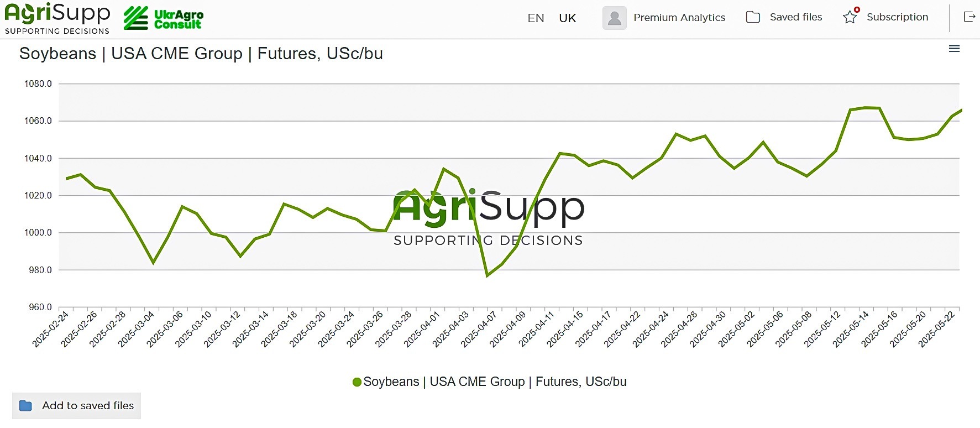980x428 pixels.
Task: Go to Saved files
Action: (796, 17)
